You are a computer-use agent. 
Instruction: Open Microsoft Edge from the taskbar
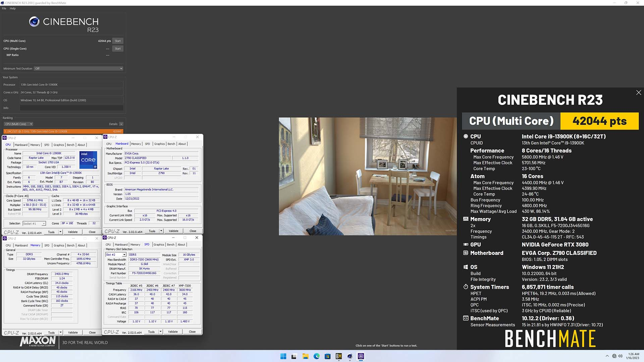coord(316,356)
